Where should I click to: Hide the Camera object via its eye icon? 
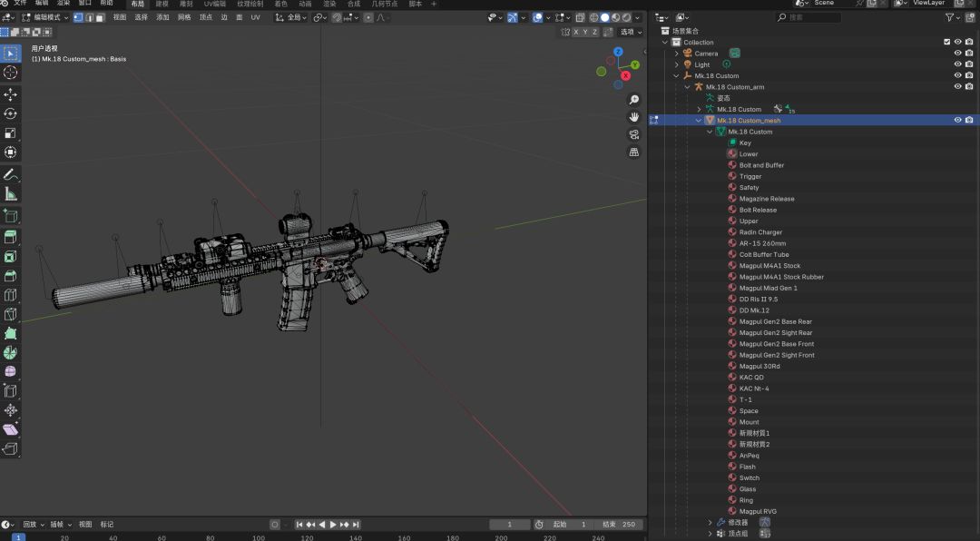click(x=957, y=54)
